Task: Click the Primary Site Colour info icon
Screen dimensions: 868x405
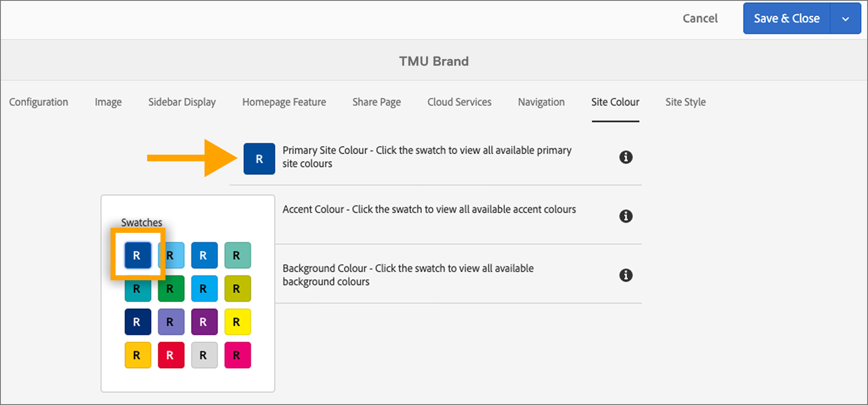Action: click(x=626, y=157)
